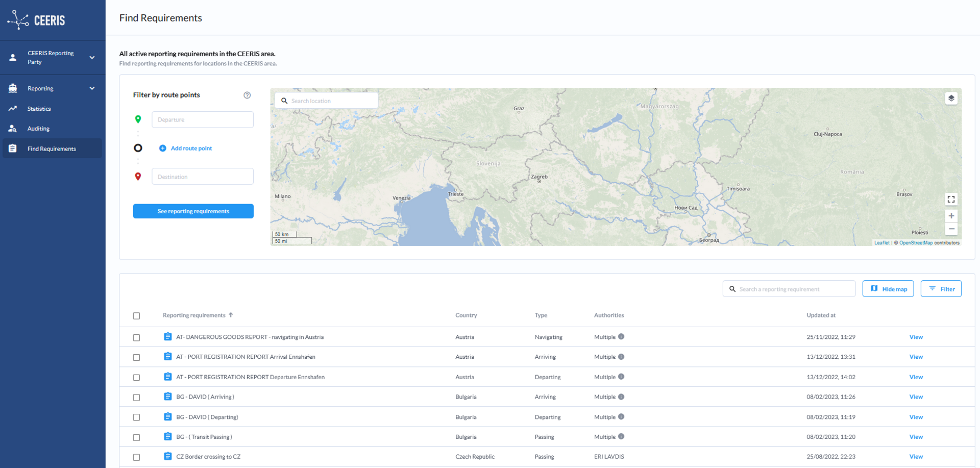Click document icon of Arrival Ennshafen row
The image size is (980, 468).
click(167, 356)
